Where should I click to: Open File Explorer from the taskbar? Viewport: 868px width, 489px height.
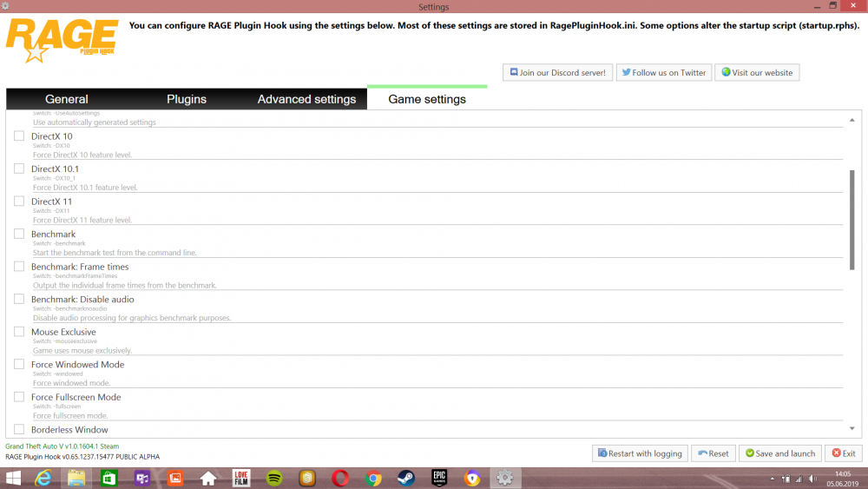pyautogui.click(x=76, y=478)
